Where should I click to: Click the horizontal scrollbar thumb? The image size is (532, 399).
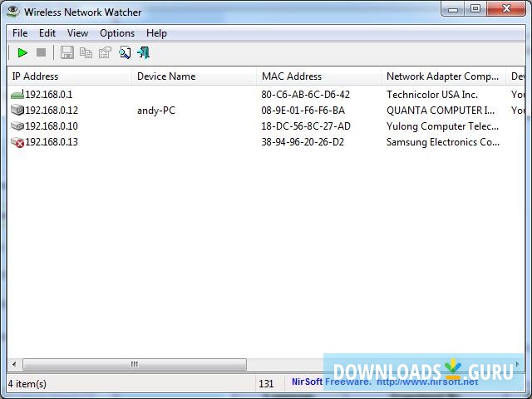135,364
